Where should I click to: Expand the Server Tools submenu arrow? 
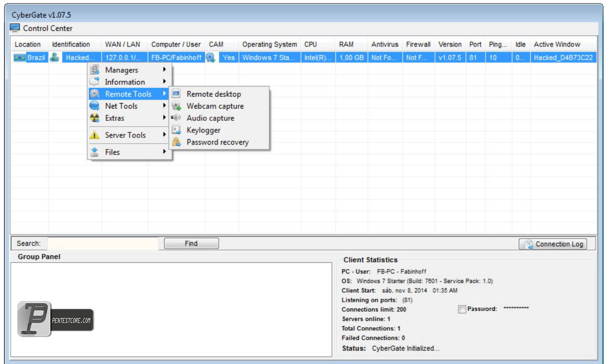tap(164, 135)
